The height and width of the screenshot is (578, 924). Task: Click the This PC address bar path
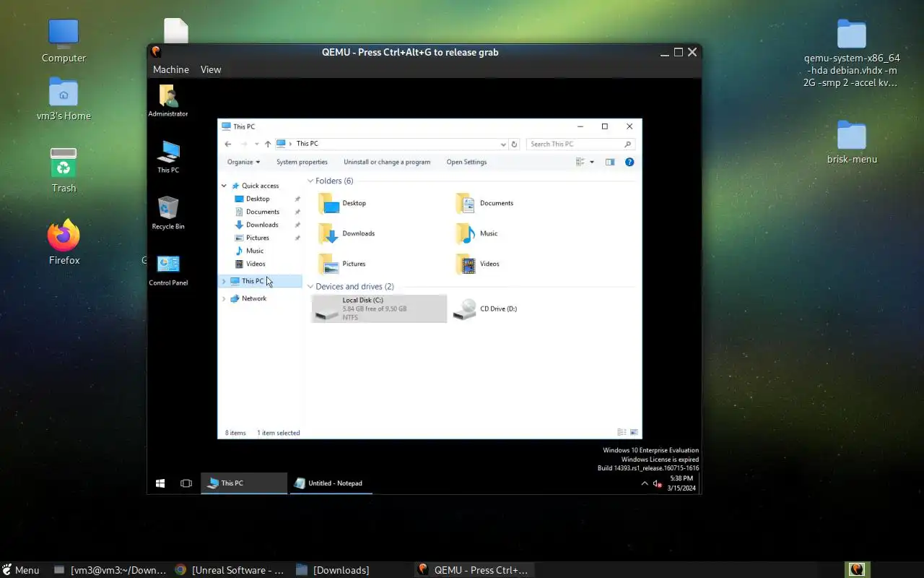[x=307, y=144]
